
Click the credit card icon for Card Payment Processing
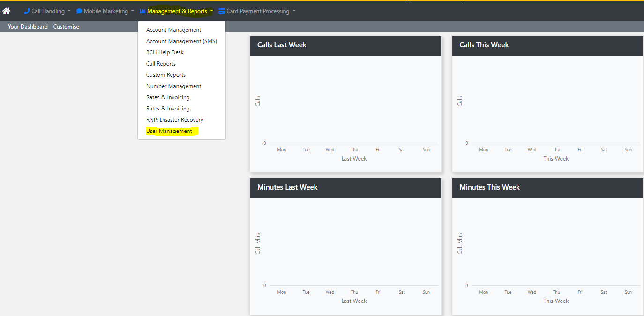(222, 11)
